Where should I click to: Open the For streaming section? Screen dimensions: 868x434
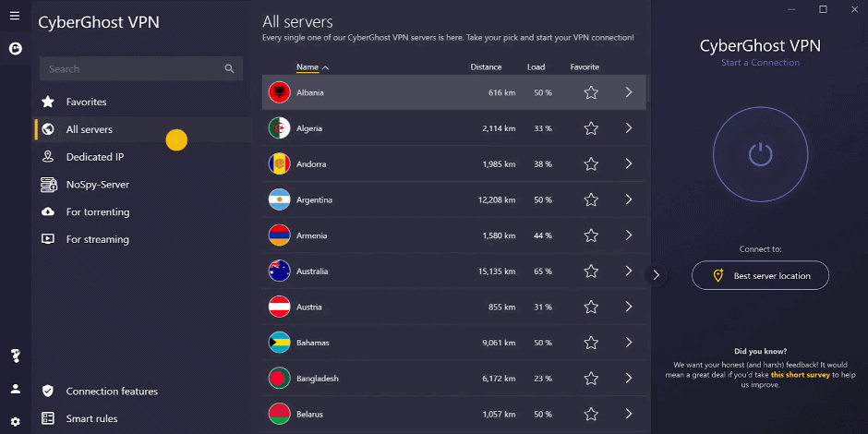[97, 239]
